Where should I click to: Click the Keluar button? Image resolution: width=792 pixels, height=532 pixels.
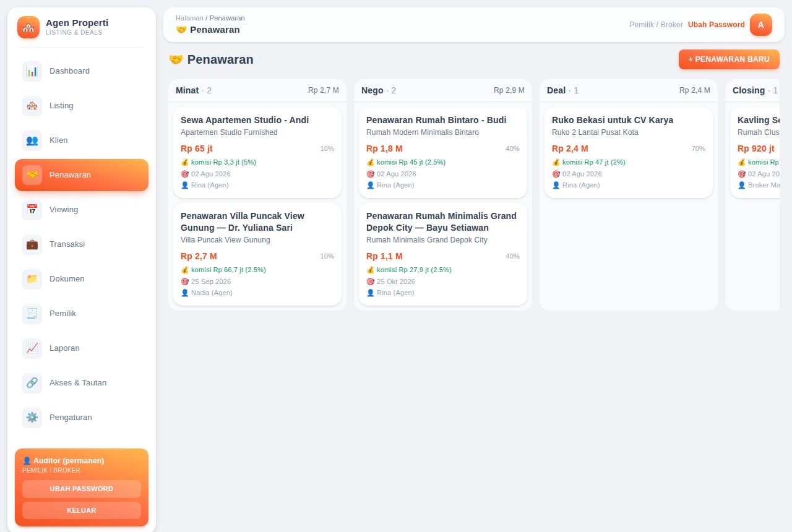[82, 510]
